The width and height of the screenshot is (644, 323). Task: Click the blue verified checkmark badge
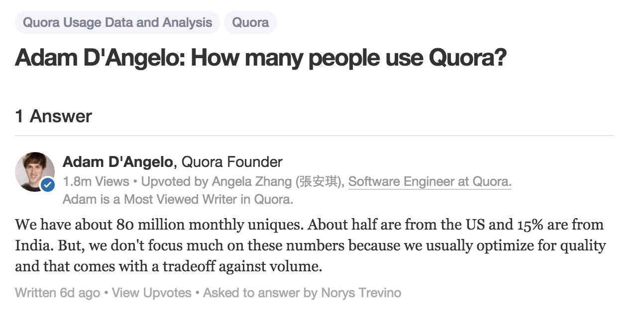48,185
